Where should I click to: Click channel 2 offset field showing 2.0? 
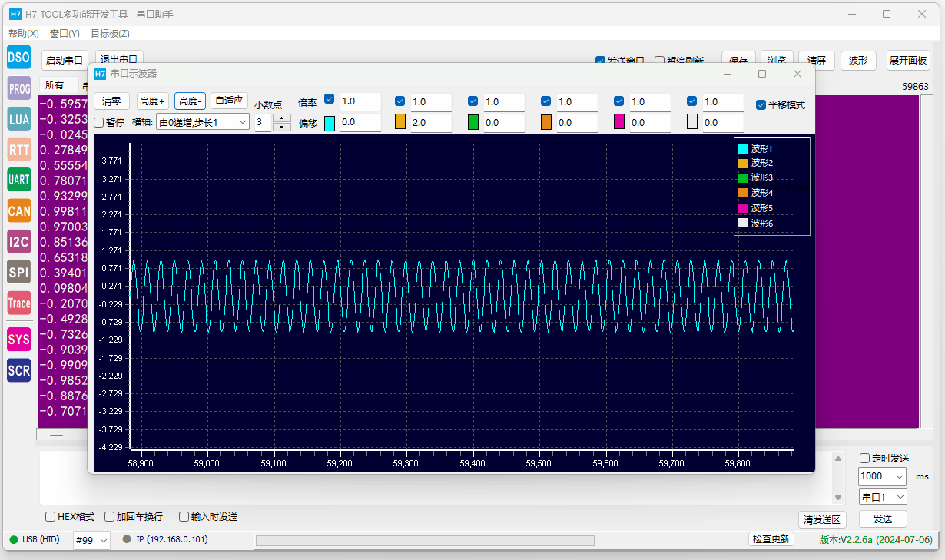click(x=430, y=123)
